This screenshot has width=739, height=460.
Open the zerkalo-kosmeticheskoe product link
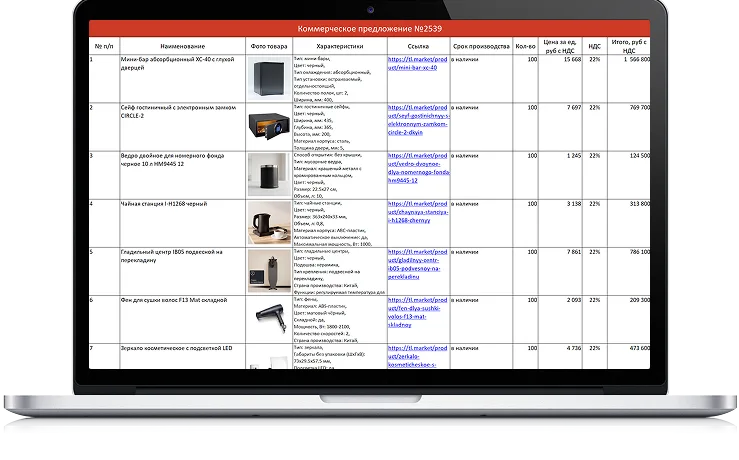pos(418,356)
